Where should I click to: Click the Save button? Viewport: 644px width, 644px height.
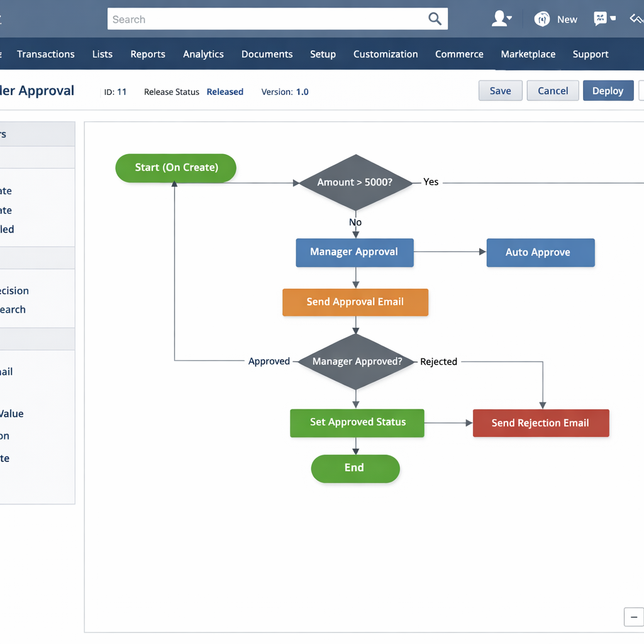[500, 91]
